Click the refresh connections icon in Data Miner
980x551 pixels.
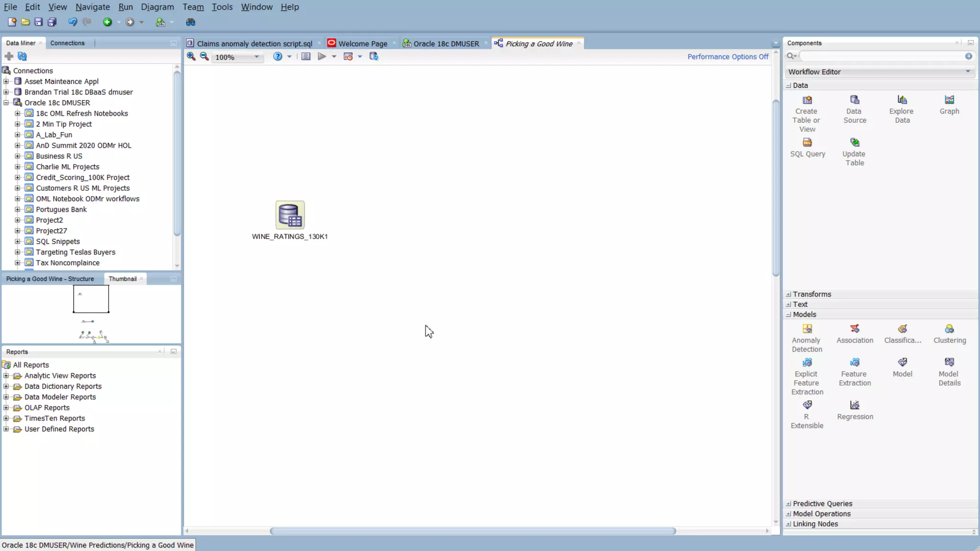[x=22, y=56]
